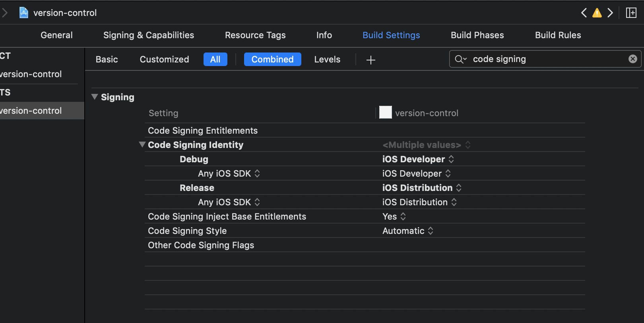The height and width of the screenshot is (323, 644).
Task: Open the search magnifier filter options
Action: (461, 59)
